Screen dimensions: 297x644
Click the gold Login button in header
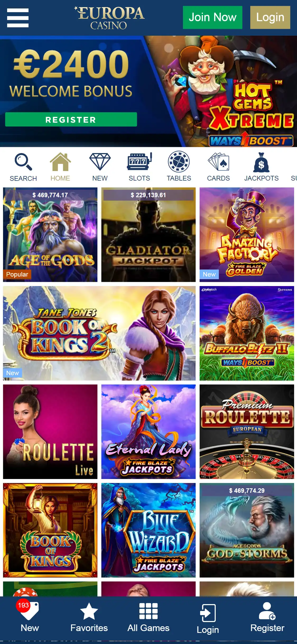(270, 17)
